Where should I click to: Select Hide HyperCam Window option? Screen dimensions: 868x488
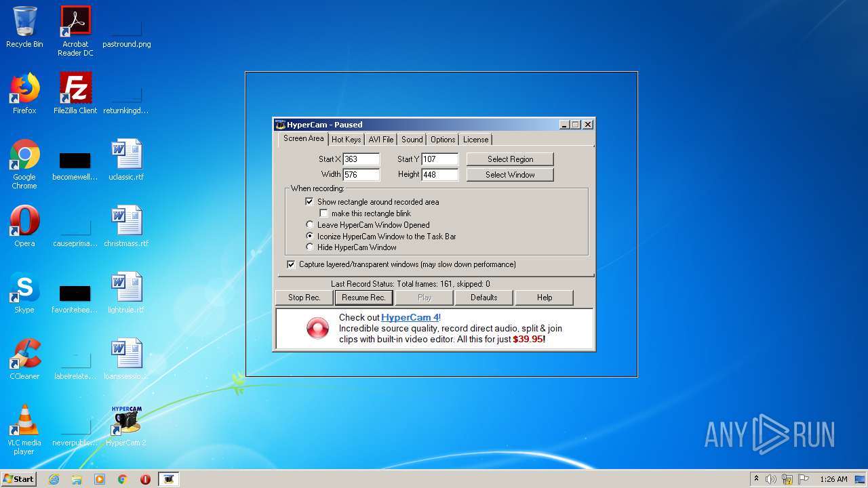[x=310, y=247]
